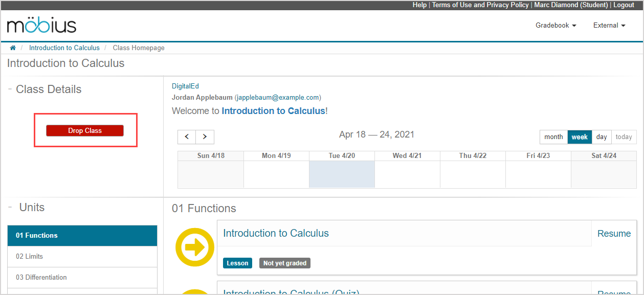This screenshot has width=644, height=295.
Task: Click the Möbius logo
Action: (x=41, y=26)
